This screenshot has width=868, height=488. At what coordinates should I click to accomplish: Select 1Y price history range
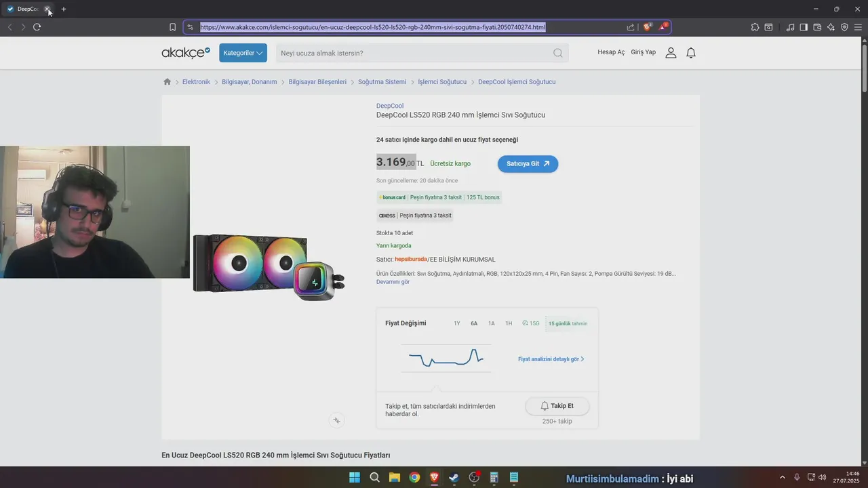click(x=457, y=323)
